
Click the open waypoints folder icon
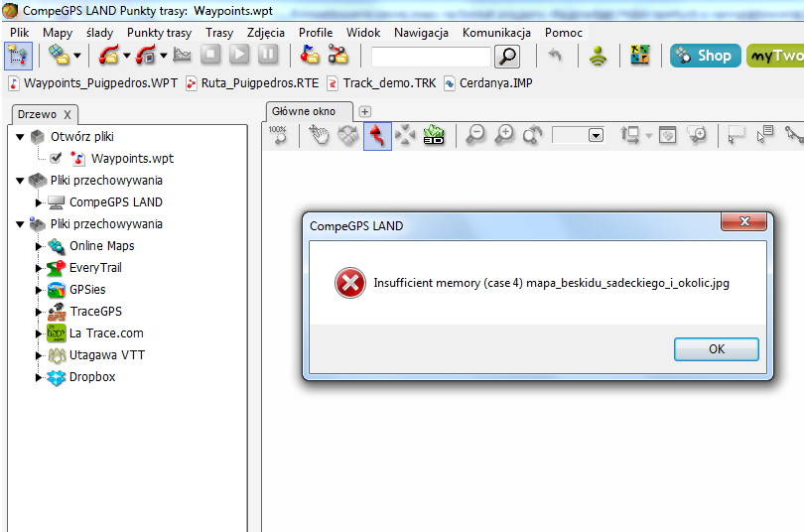tap(309, 55)
